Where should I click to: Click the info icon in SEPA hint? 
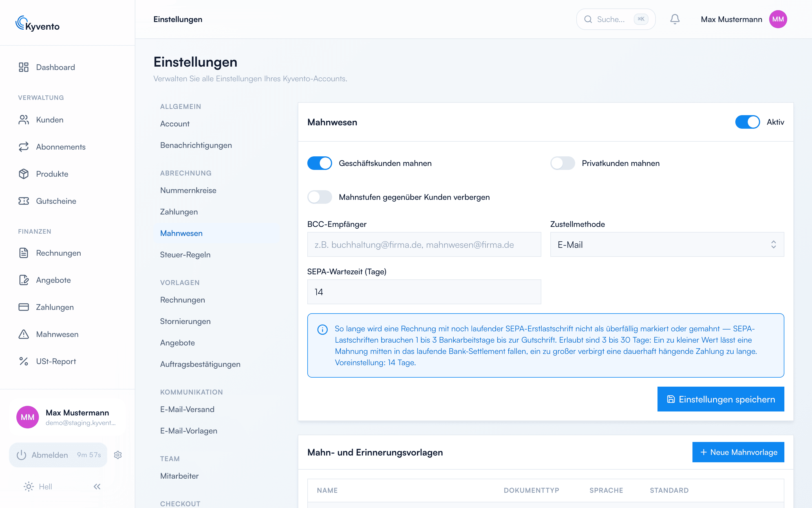[x=323, y=329]
